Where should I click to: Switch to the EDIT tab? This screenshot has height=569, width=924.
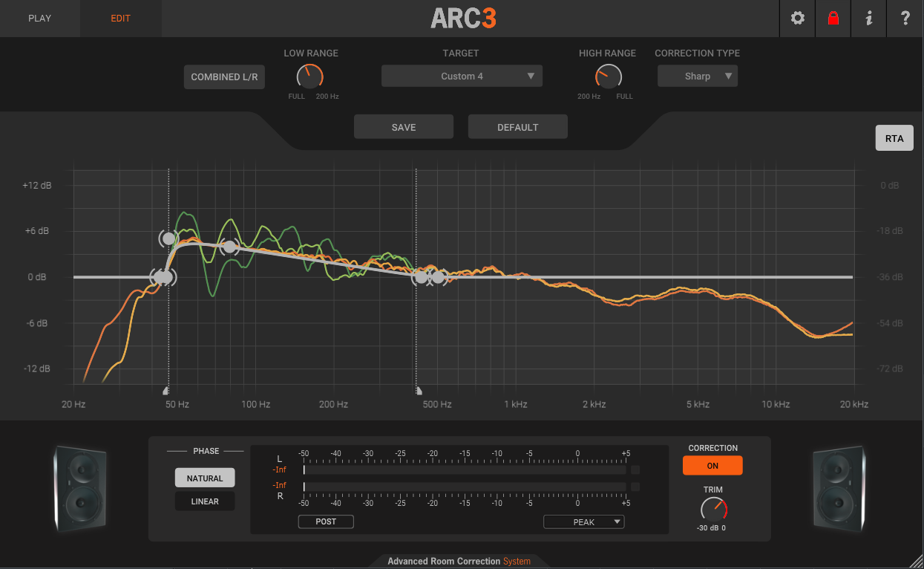[121, 19]
